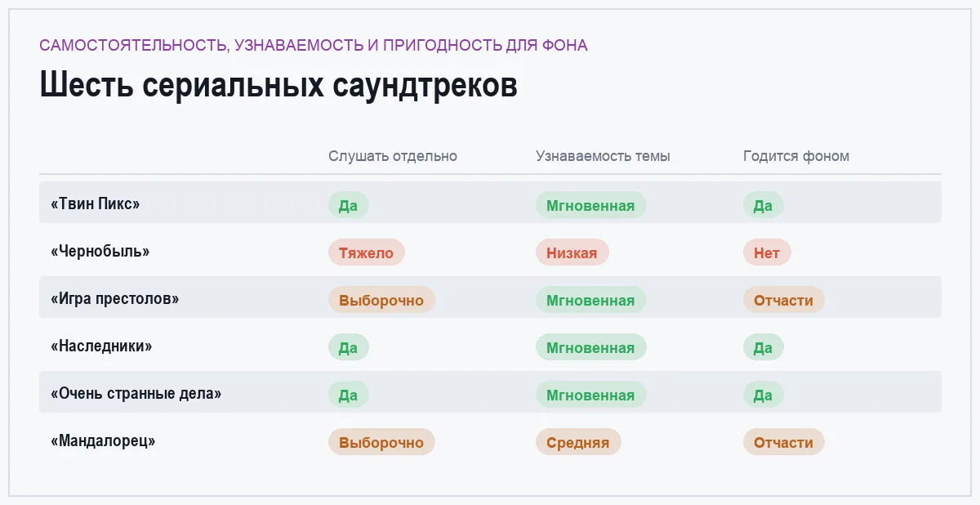Click «Да» under Годится фоном for Твин Пикс
This screenshot has width=980, height=505.
(764, 205)
